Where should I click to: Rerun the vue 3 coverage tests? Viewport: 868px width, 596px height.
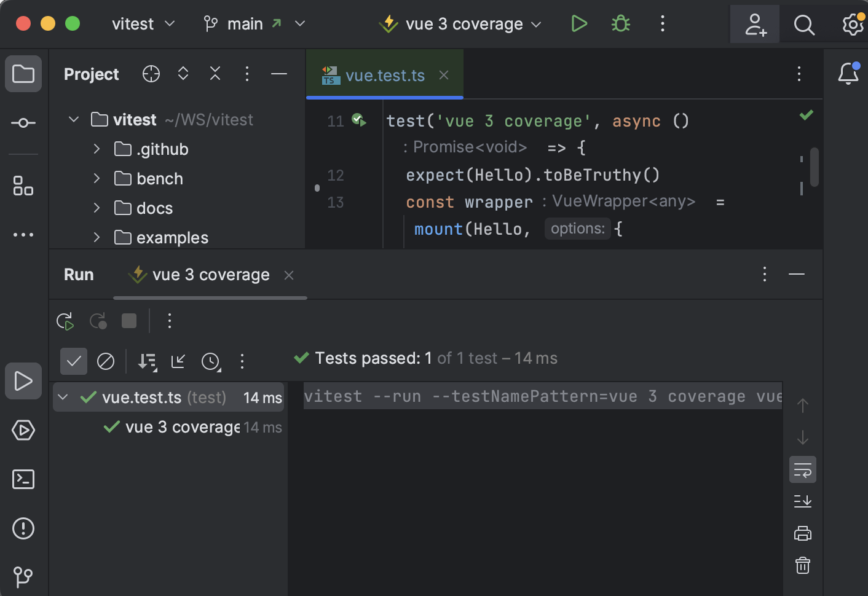(65, 321)
